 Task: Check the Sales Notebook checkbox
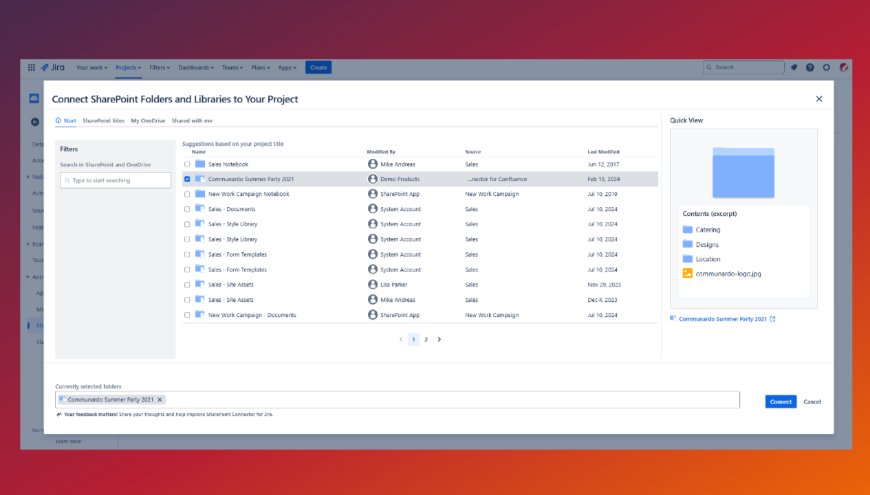coord(187,164)
